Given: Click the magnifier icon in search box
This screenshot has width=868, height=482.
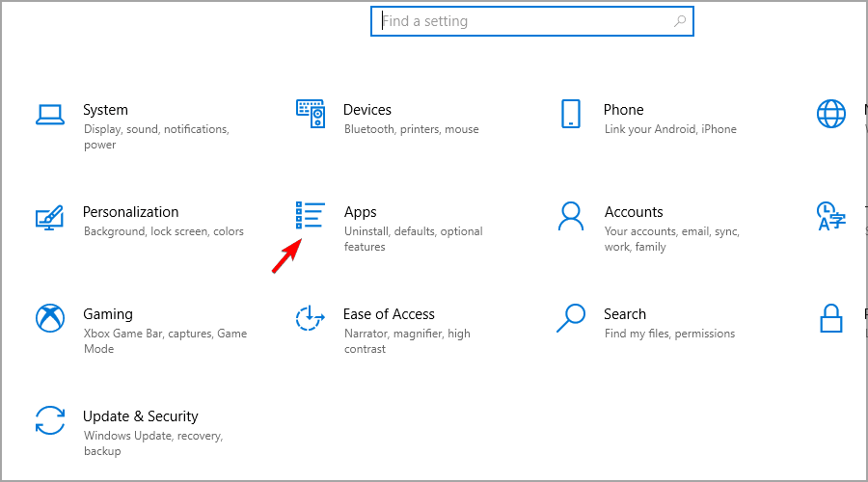Looking at the screenshot, I should [680, 21].
